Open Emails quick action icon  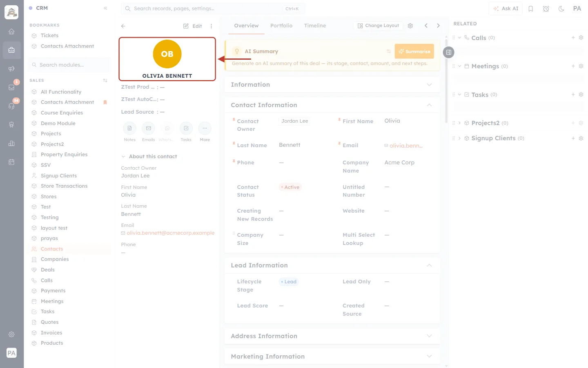148,128
